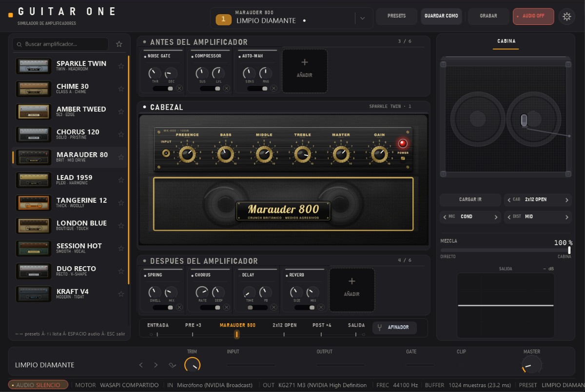Click the Guardar Como button
585x392 pixels.
tap(441, 16)
